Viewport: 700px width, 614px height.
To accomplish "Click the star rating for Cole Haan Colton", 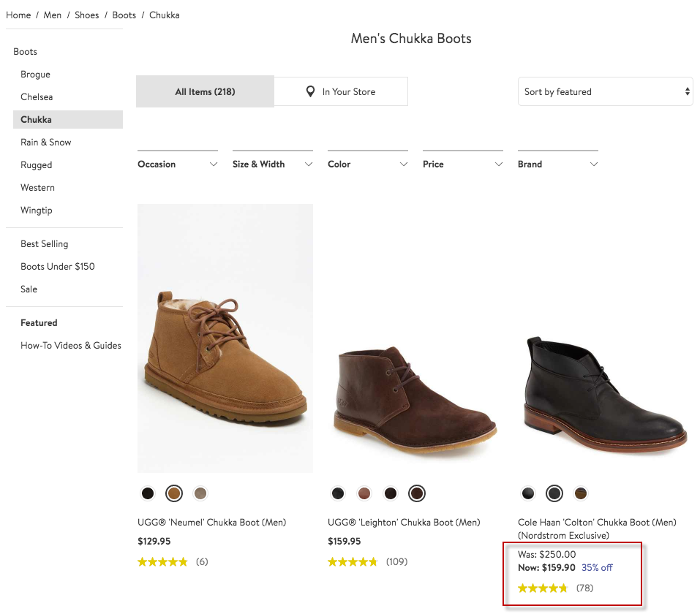I will pos(543,588).
